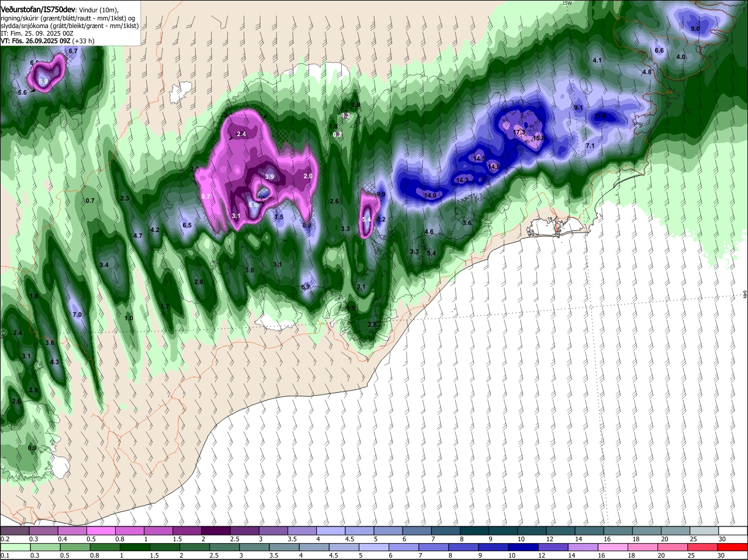Image resolution: width=748 pixels, height=560 pixels.
Task: Click the 9.9 value near the hatched area
Action: 381,194
